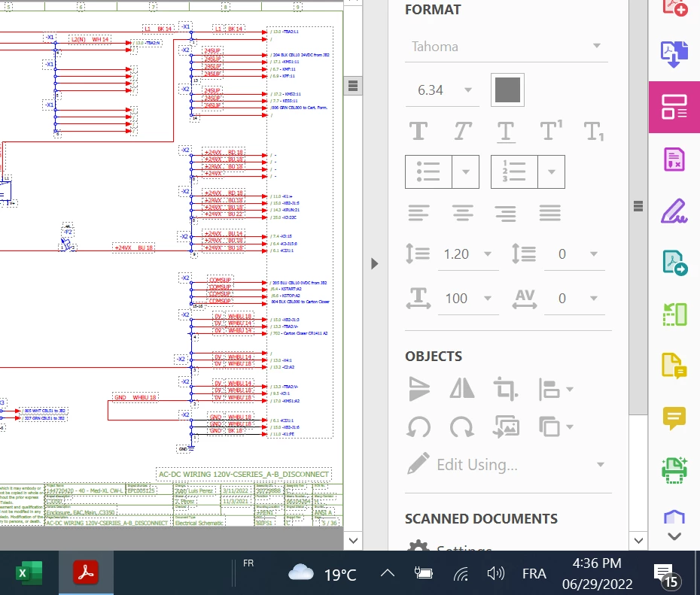This screenshot has width=700, height=595.
Task: Click the document vertical scrollbar thumb
Action: [353, 85]
